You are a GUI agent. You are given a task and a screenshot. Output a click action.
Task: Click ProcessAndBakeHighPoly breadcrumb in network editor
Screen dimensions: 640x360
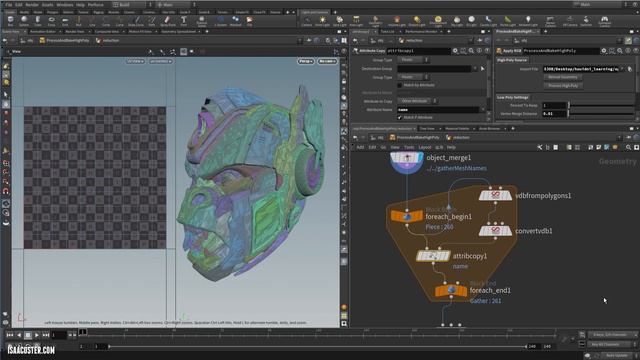tap(415, 138)
